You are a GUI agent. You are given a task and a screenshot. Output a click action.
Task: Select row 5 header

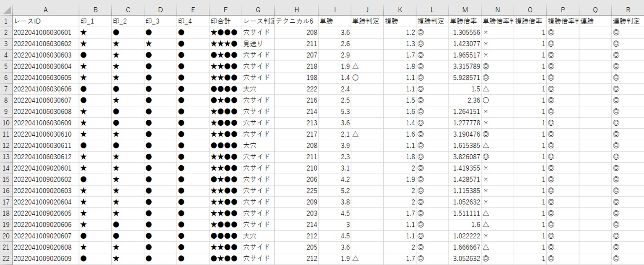pos(6,66)
